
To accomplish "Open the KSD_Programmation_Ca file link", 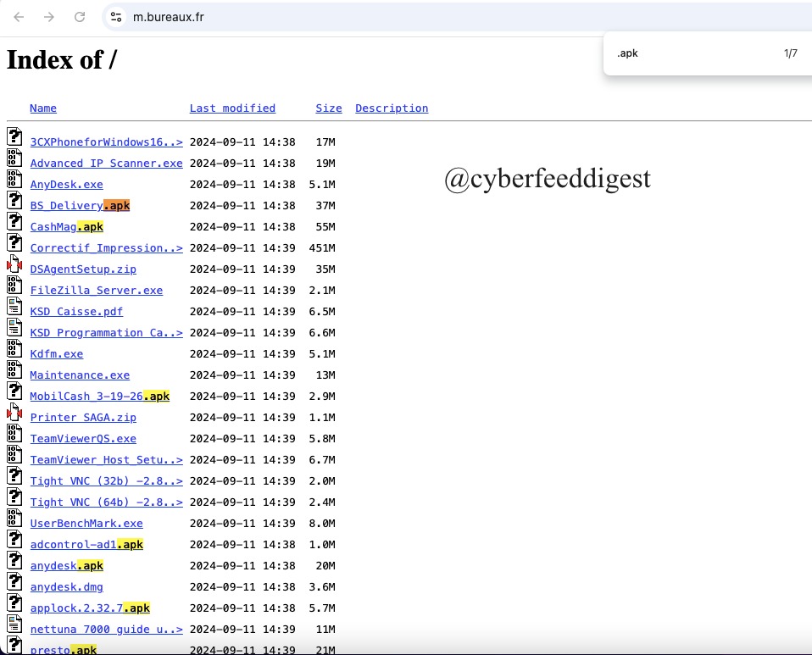I will click(x=106, y=333).
